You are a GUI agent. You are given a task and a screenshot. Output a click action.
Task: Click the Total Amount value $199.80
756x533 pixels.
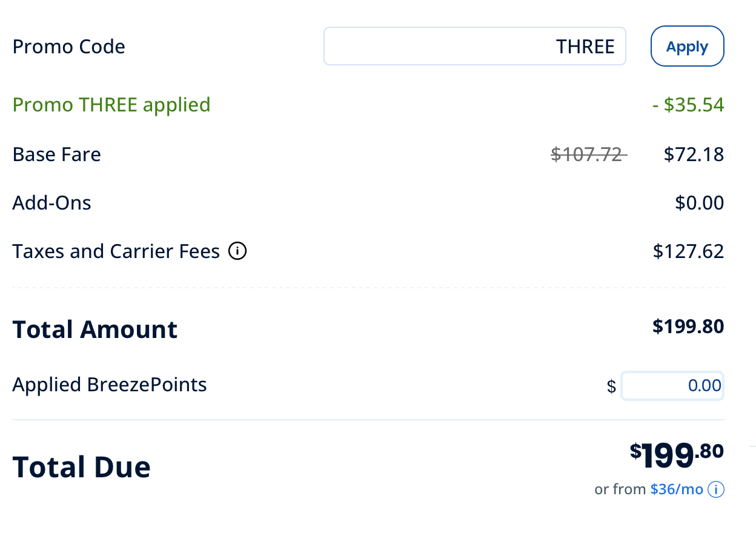tap(688, 327)
